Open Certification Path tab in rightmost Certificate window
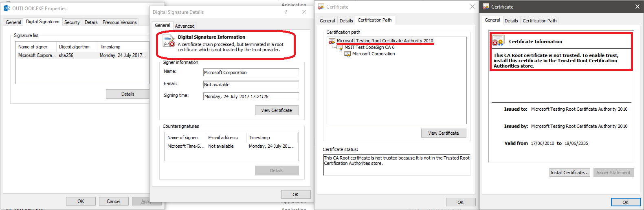Viewport: 644px width, 210px height. pos(540,21)
